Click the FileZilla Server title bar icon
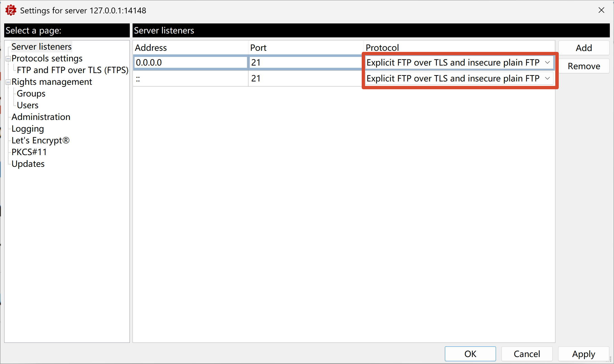Image resolution: width=614 pixels, height=364 pixels. (11, 10)
